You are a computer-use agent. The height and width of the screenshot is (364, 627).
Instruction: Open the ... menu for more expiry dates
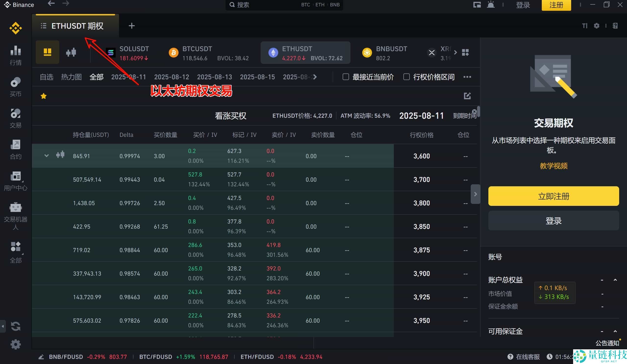tap(467, 77)
